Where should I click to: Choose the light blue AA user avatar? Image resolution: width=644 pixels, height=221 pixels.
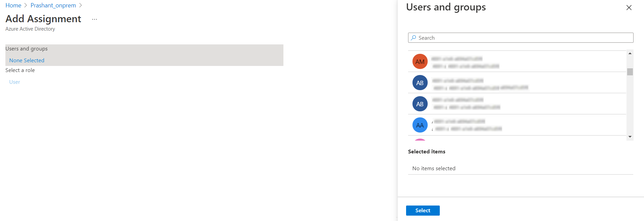(420, 125)
